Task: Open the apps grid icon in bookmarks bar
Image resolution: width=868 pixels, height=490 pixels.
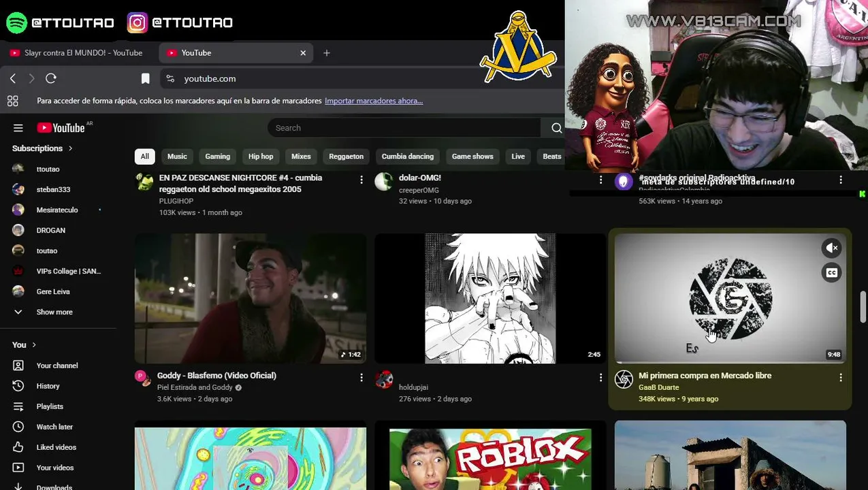Action: (x=12, y=101)
